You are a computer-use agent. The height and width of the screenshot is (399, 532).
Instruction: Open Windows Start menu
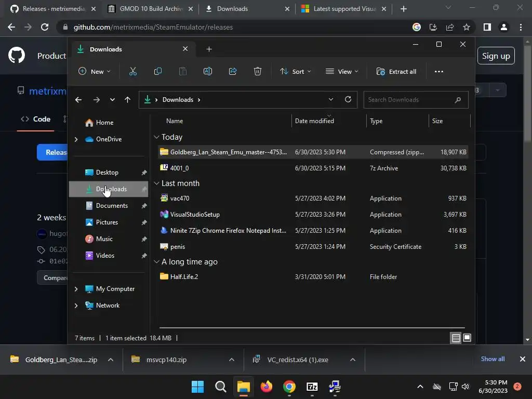[197, 387]
